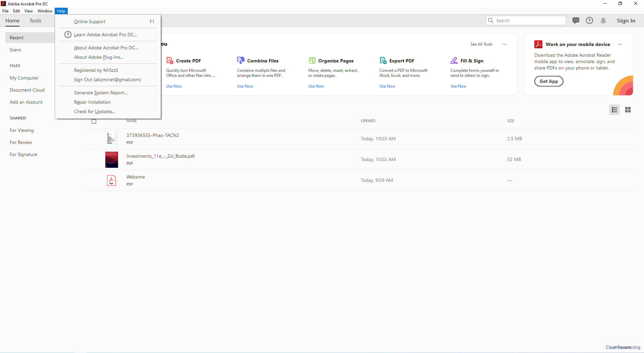Open the File menu
Viewport: 644px width, 353px height.
(5, 11)
